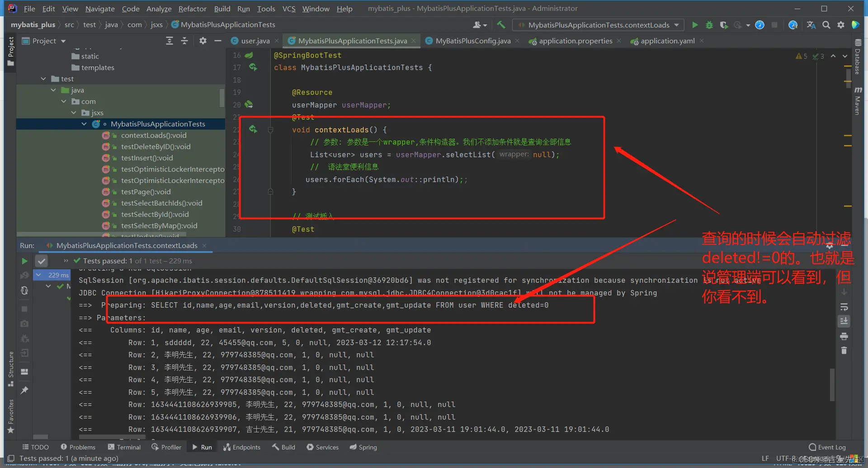Viewport: 868px width, 468px height.
Task: Close the application.properties tab
Action: click(x=619, y=41)
